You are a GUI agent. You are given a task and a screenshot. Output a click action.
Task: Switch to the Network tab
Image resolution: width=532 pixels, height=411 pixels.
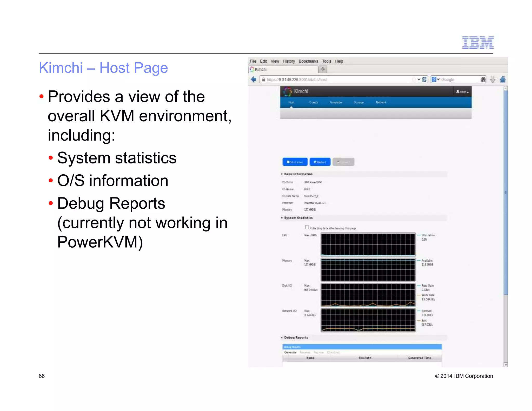tap(381, 102)
